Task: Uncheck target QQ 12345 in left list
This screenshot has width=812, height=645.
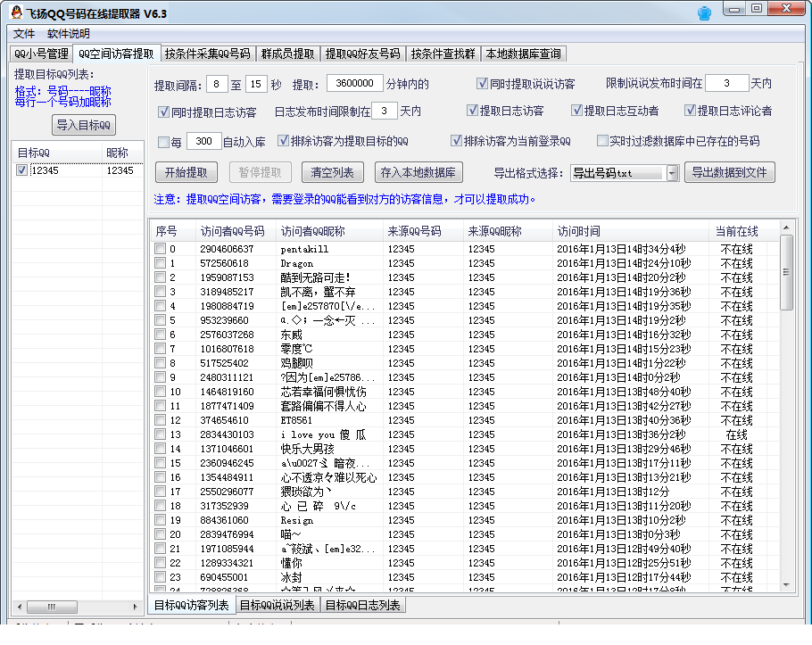Action: tap(22, 170)
